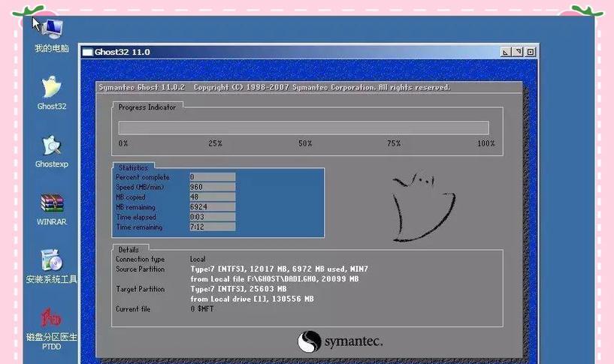Viewport: 614px width, 364px height.
Task: Click the Details panel heading
Action: pos(129,249)
